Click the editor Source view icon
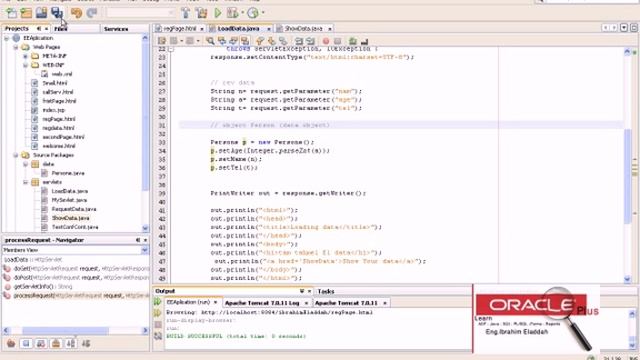 coord(162,41)
